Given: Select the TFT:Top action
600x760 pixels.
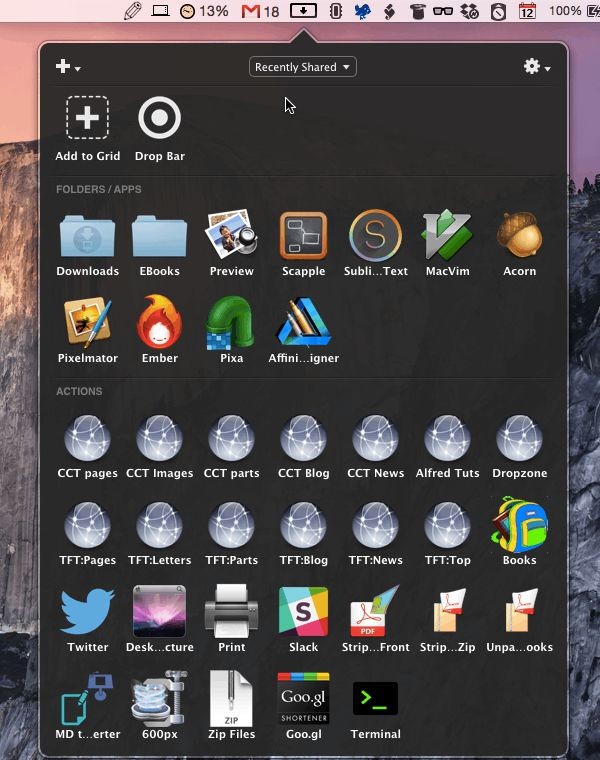Looking at the screenshot, I should [447, 525].
